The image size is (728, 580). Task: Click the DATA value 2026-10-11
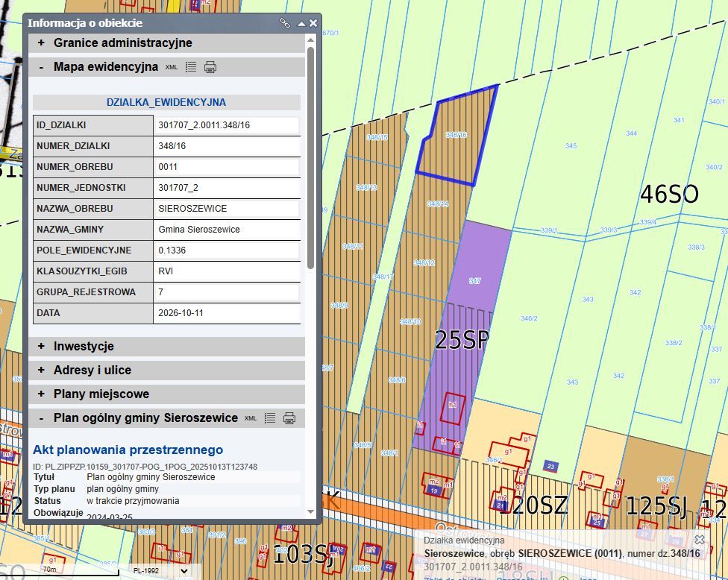(x=181, y=313)
